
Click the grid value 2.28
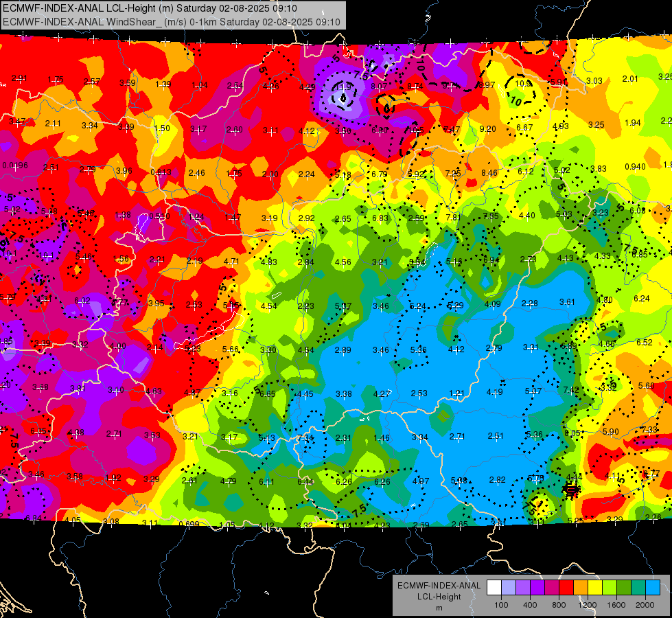coord(530,304)
